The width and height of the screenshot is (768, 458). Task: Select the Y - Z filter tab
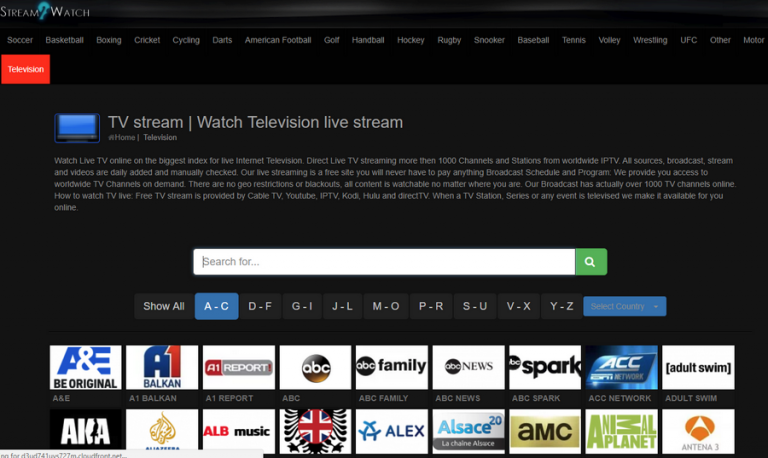click(x=562, y=306)
